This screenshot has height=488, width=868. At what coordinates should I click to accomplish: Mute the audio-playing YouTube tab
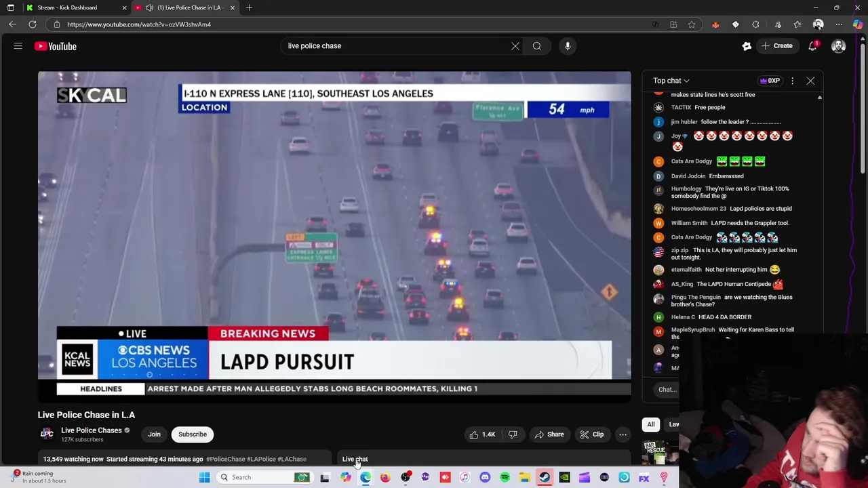pyautogui.click(x=149, y=7)
